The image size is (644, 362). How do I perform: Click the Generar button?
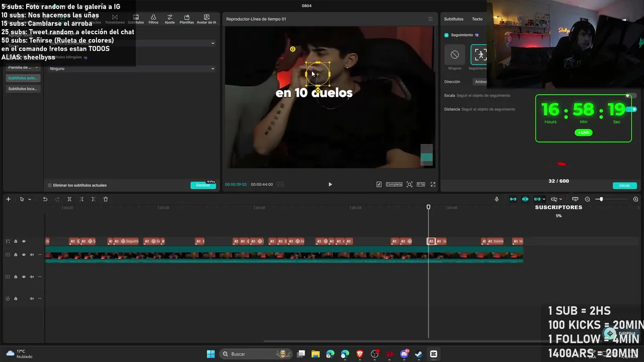pyautogui.click(x=203, y=186)
